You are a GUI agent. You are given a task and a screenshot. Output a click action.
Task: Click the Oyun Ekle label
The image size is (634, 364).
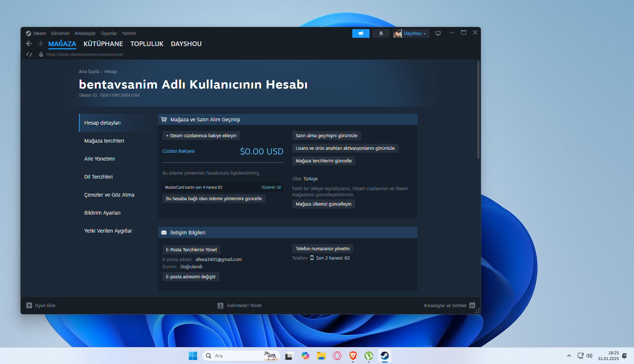pyautogui.click(x=45, y=306)
